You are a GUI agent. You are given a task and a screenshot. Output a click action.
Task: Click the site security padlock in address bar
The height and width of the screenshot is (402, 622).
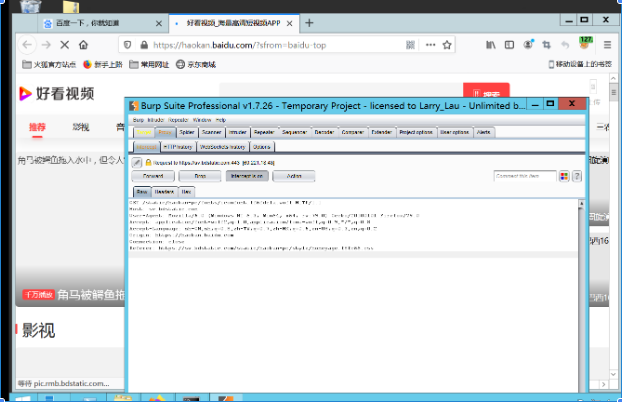point(144,45)
